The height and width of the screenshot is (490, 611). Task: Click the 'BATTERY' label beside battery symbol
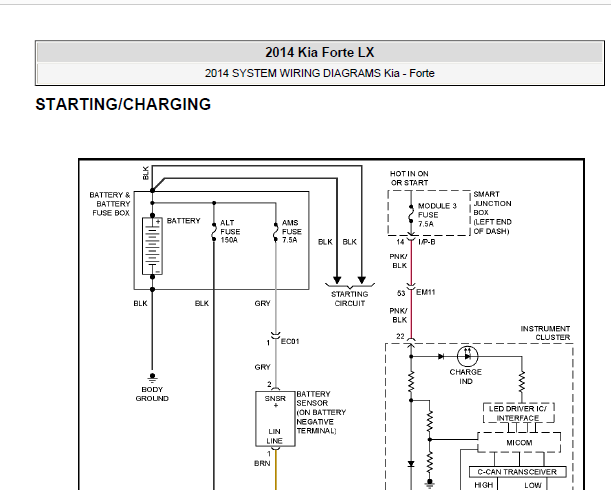[183, 221]
